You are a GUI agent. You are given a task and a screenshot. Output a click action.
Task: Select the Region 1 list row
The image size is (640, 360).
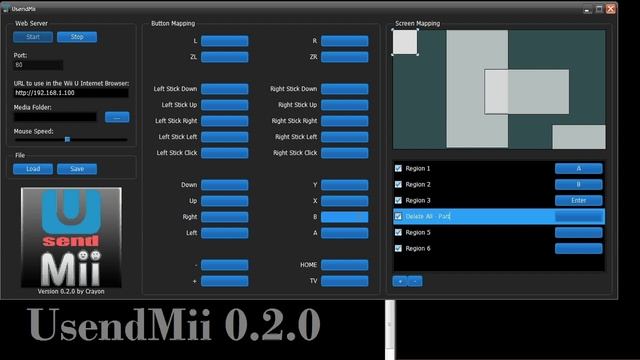click(x=499, y=168)
